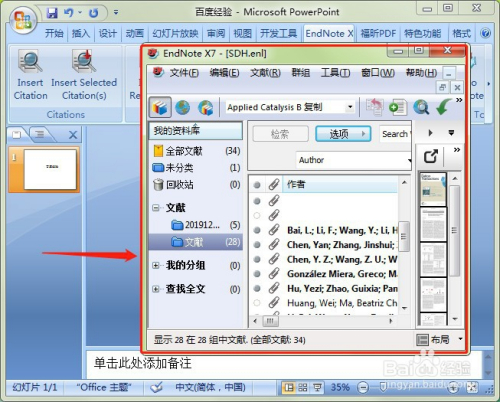Viewport: 500px width, 402px height.
Task: Click the Redo icon in PowerPoint
Action: (94, 13)
